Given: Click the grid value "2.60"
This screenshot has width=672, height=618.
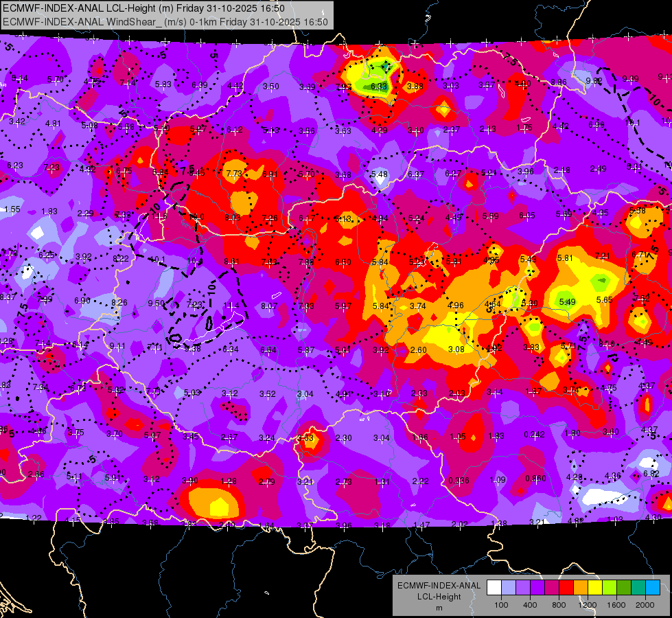Looking at the screenshot, I should tap(418, 350).
